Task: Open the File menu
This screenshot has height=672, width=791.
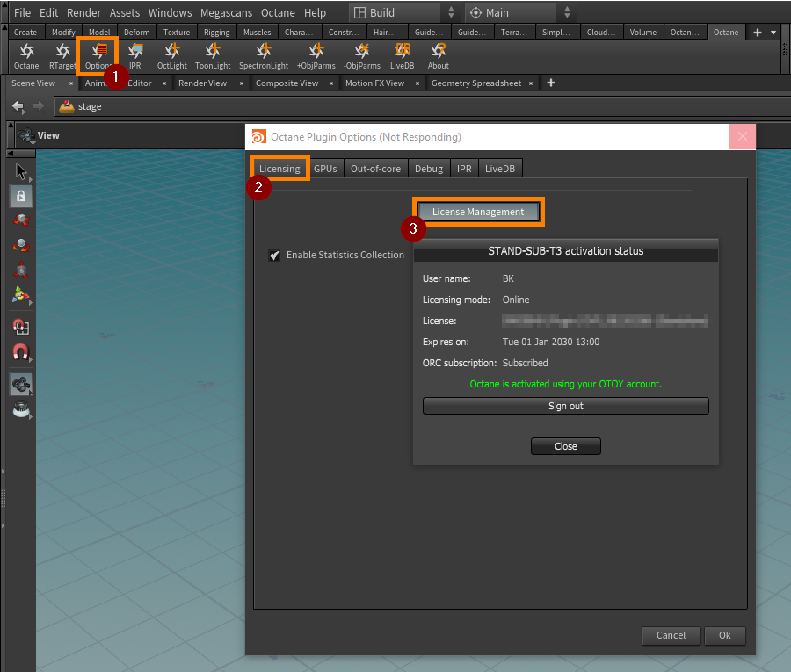Action: coord(22,12)
